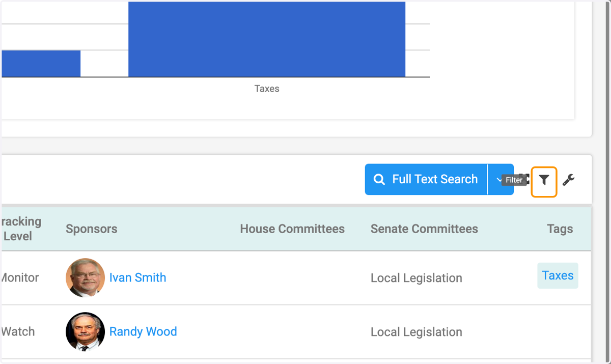Image resolution: width=611 pixels, height=364 pixels.
Task: Sort by the Sponsors column header
Action: (92, 229)
